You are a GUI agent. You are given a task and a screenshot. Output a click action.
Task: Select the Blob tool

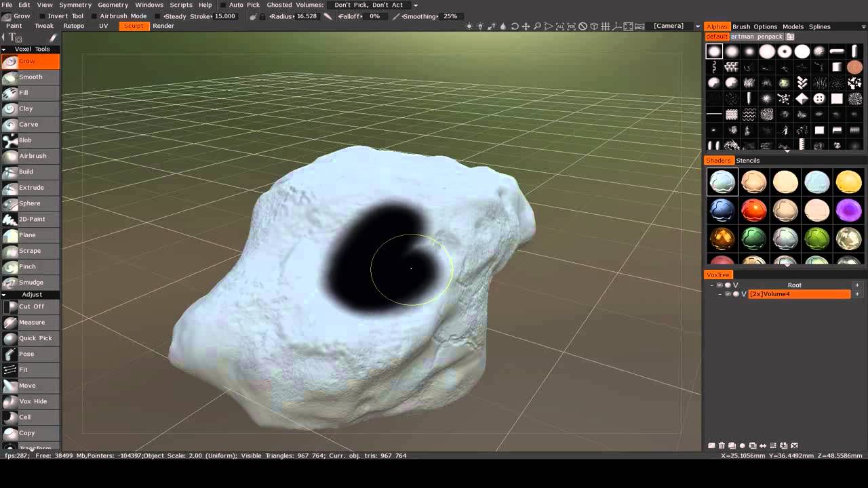point(31,140)
